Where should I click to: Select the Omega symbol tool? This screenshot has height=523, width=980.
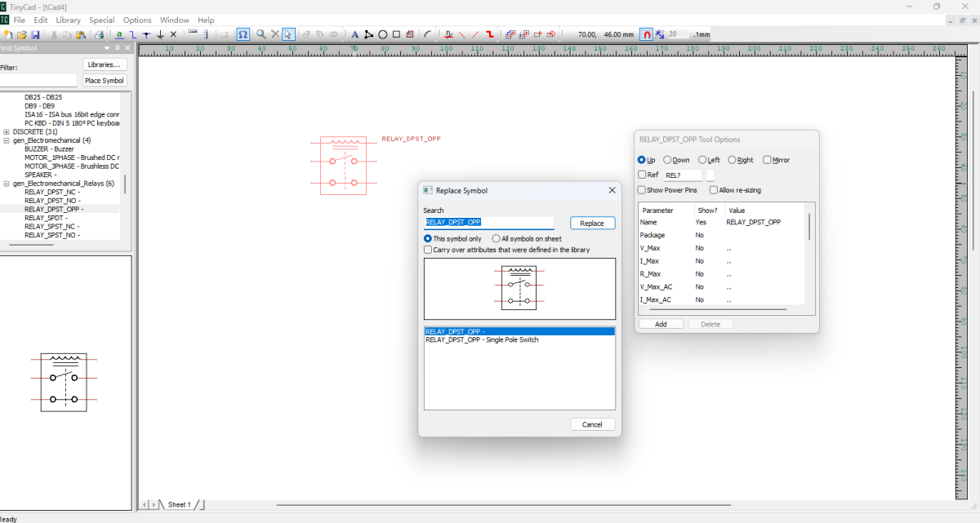point(243,35)
